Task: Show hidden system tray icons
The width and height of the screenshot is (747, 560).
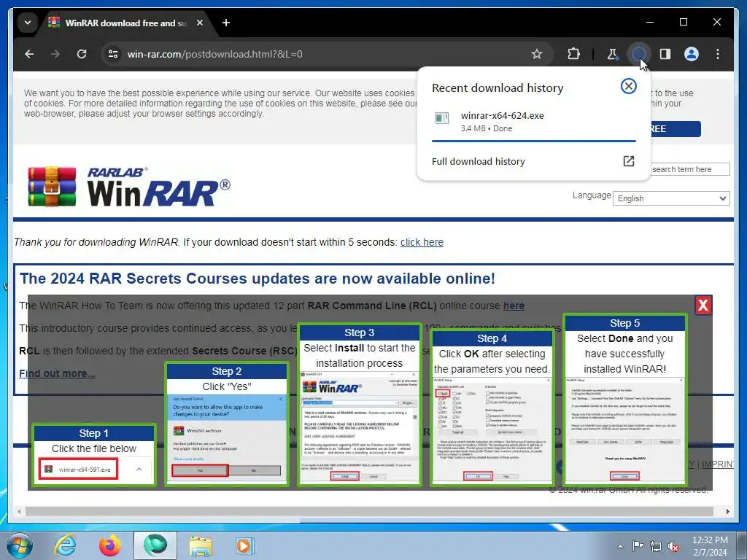Action: (x=620, y=546)
